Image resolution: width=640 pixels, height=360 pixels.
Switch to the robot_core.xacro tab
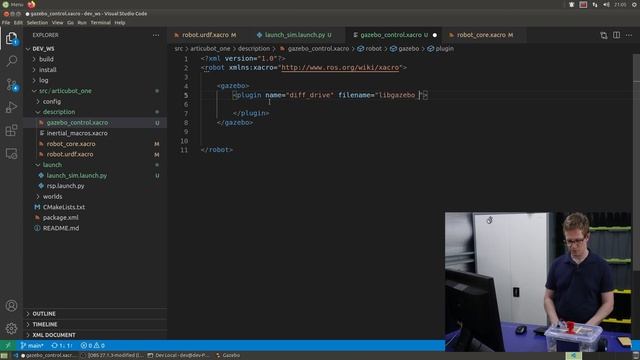481,35
